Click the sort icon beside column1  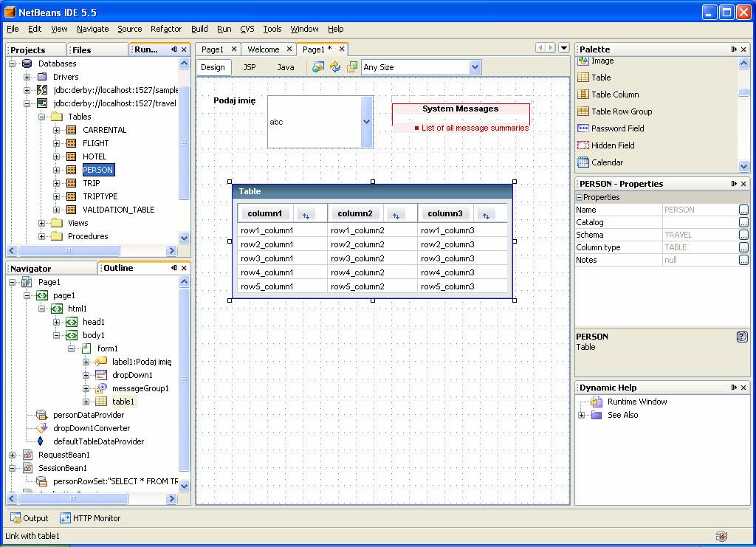[306, 216]
